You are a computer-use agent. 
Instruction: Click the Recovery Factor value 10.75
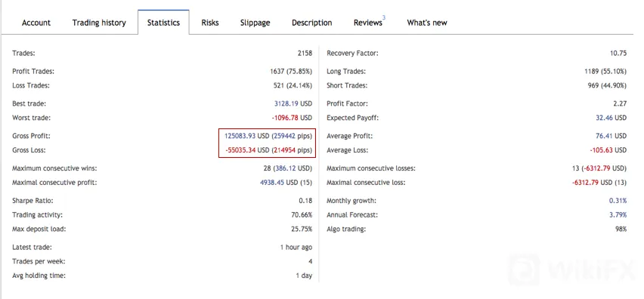[618, 54]
